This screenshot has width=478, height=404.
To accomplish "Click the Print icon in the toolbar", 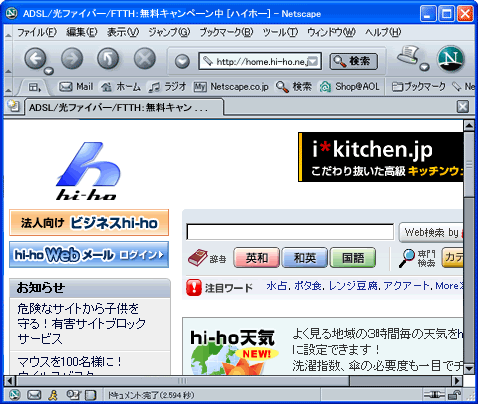I will (408, 55).
